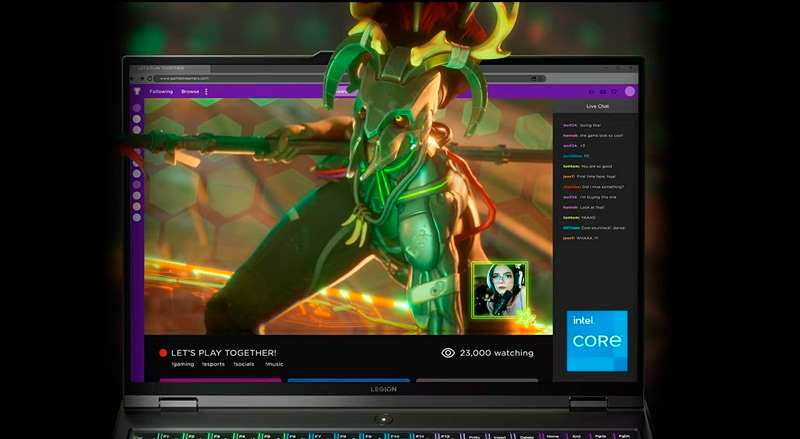Click chat message 'First time here, hiya!'
The image size is (800, 439).
[596, 177]
